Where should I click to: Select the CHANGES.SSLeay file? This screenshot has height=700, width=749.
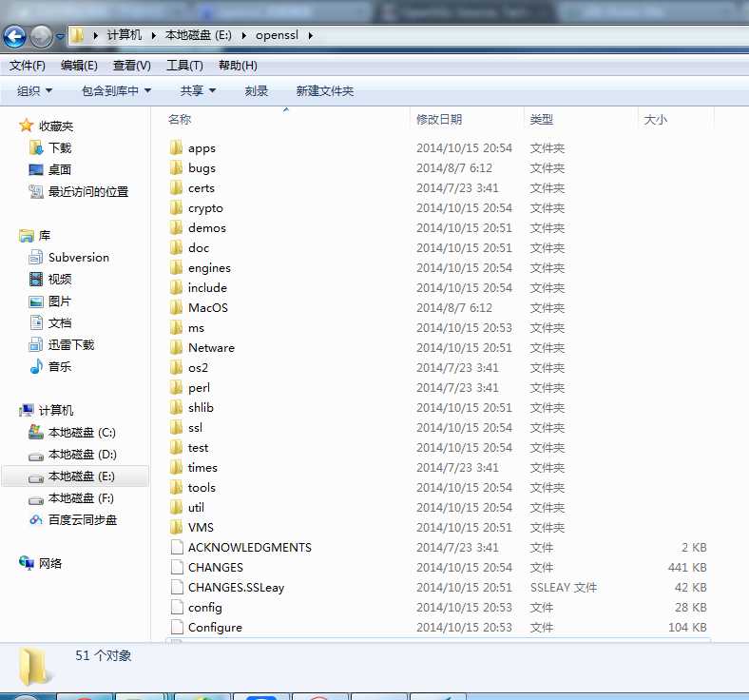pyautogui.click(x=227, y=587)
